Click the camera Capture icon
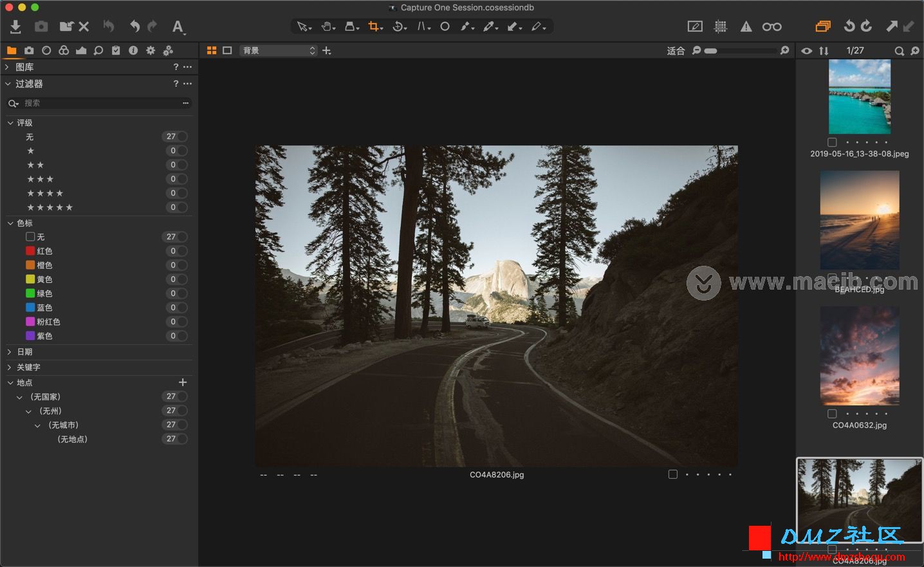Image resolution: width=924 pixels, height=567 pixels. [x=41, y=26]
